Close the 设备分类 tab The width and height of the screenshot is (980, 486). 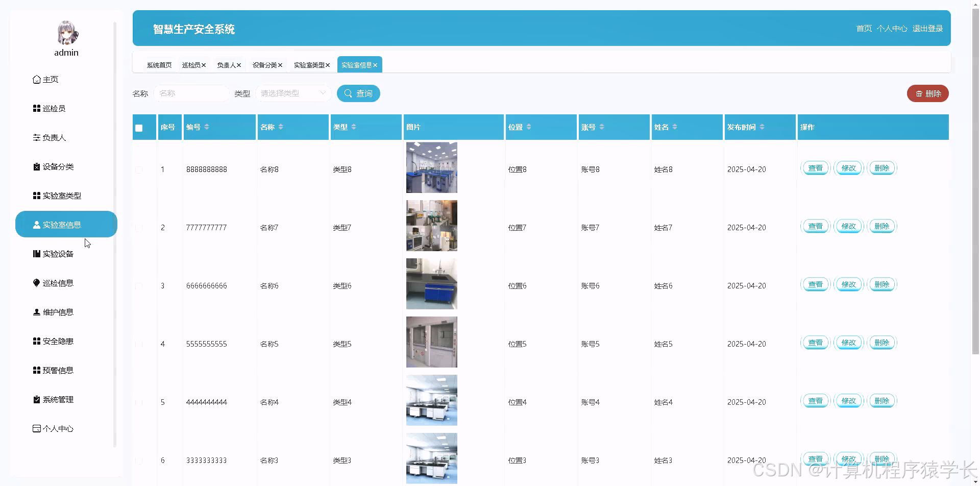coord(280,65)
